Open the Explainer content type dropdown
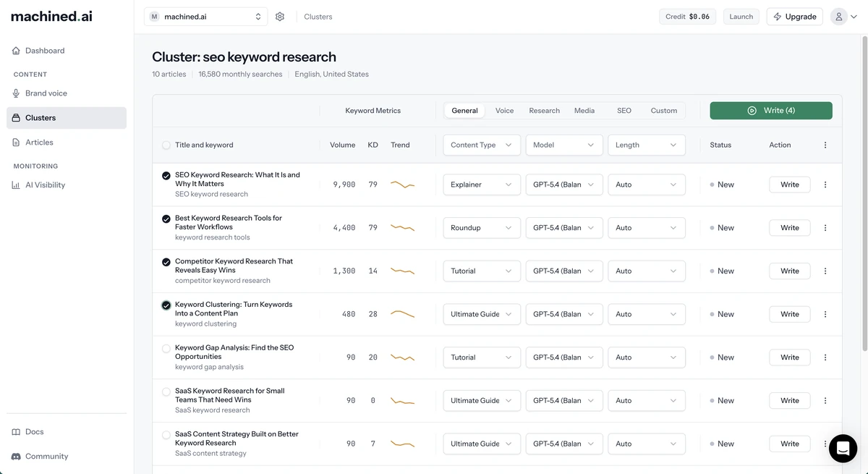 (482, 185)
